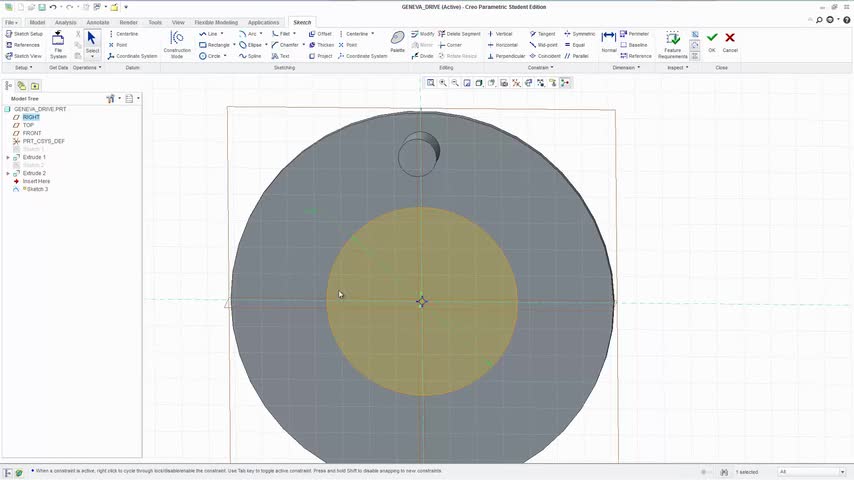Select the Delete Segment tool
The height and width of the screenshot is (480, 854).
(459, 34)
